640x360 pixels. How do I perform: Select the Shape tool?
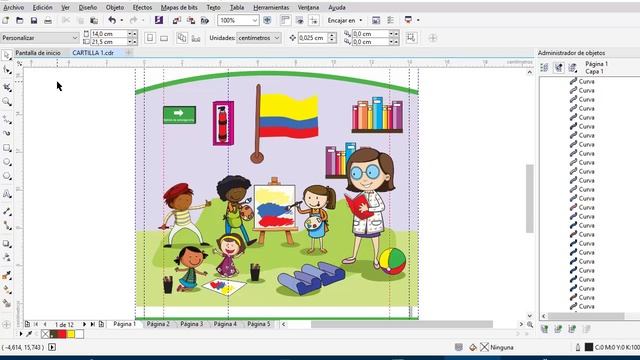point(7,70)
